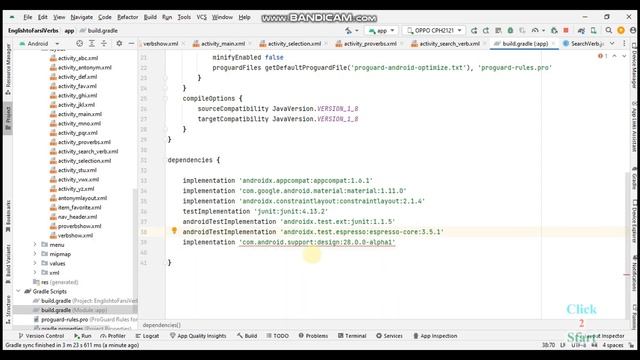Click Select Opened File target icon in Project panel

[80, 43]
